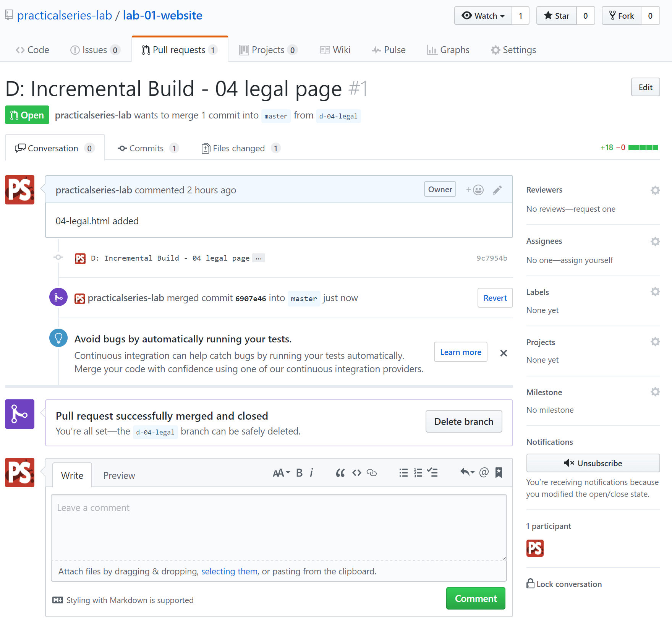
Task: Click the participant avatar in sidebar
Action: click(x=535, y=548)
